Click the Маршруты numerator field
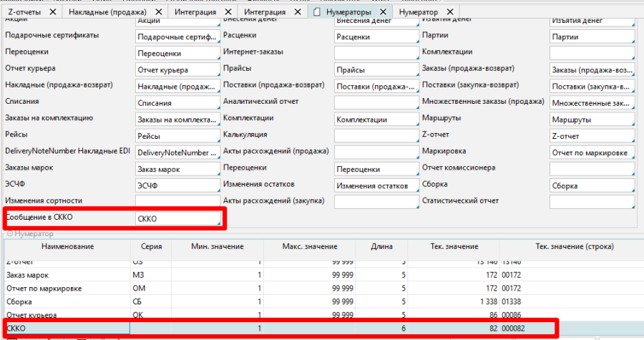644x340 pixels. pos(591,119)
